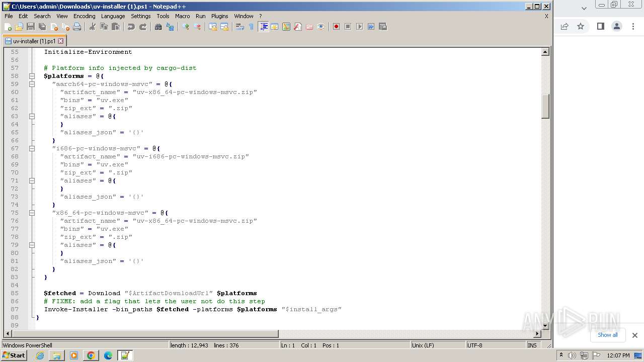The width and height of the screenshot is (644, 362).
Task: Open the Encoding menu
Action: click(84, 16)
